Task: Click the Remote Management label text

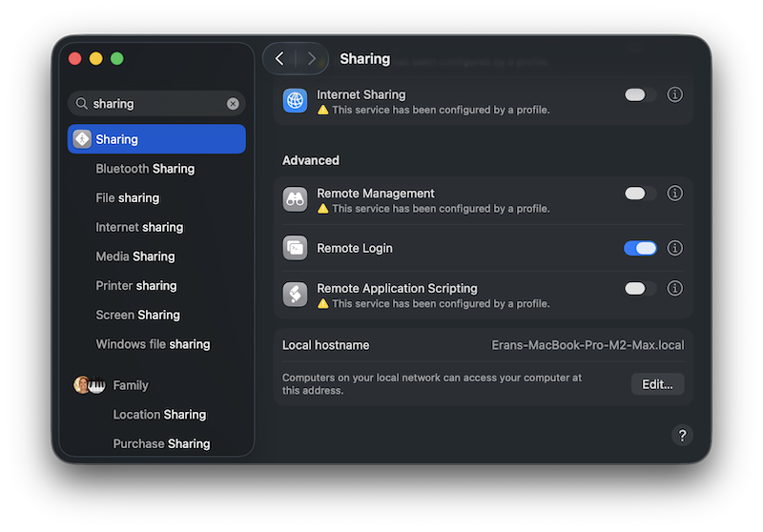Action: [375, 193]
